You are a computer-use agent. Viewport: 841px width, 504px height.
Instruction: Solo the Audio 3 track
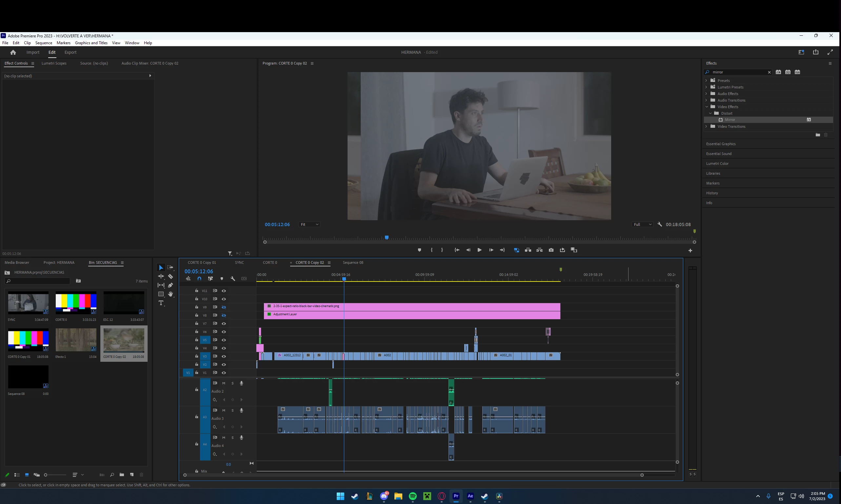(x=232, y=410)
